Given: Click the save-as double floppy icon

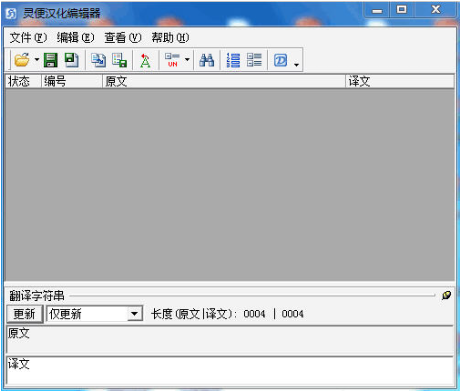Looking at the screenshot, I should 71,60.
